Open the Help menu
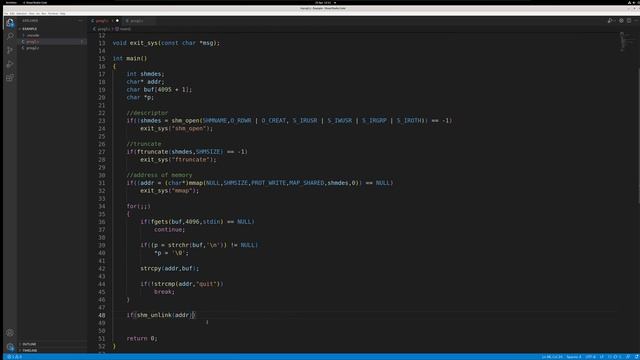Viewport: 640px width, 360px height. [62, 13]
